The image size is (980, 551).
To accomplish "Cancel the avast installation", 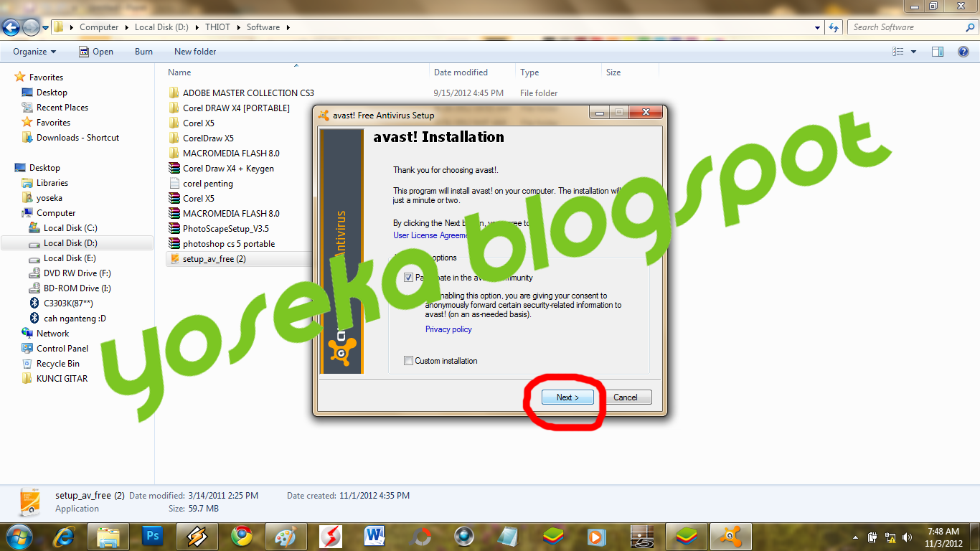I will click(625, 397).
